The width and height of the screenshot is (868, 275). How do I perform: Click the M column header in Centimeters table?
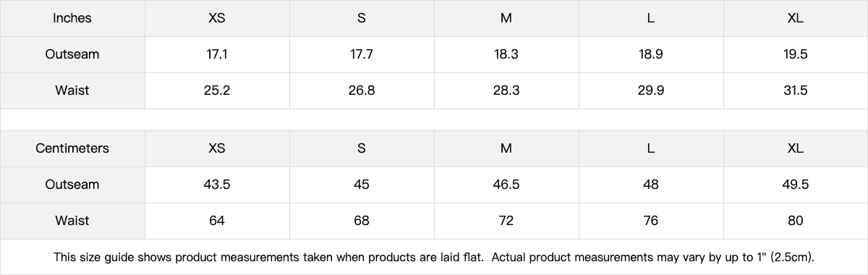pos(506,148)
